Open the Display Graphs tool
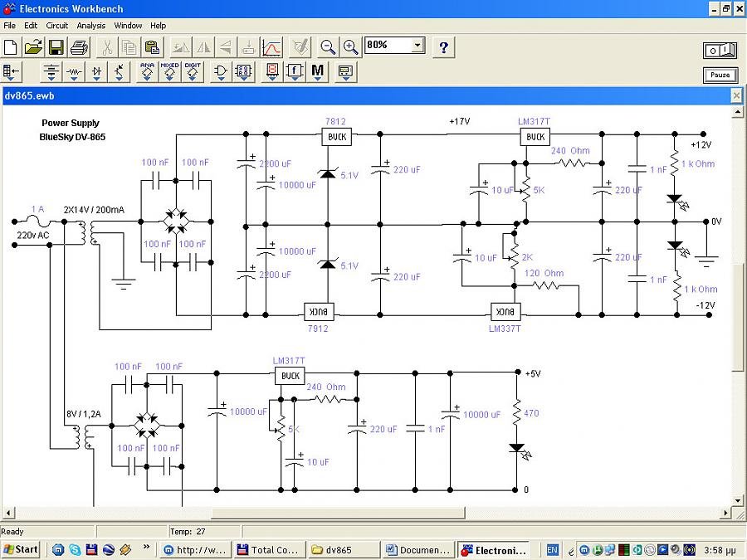Screen dimensions: 747x560 [x=271, y=47]
